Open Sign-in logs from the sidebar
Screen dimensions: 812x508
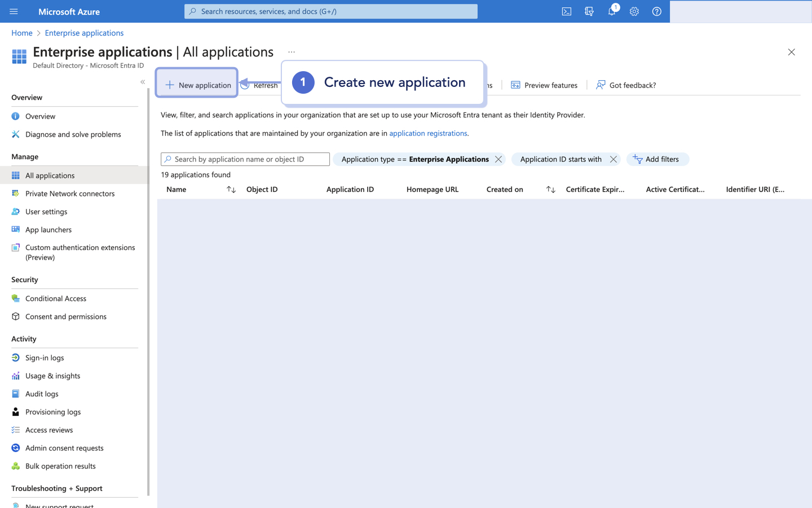[45, 357]
